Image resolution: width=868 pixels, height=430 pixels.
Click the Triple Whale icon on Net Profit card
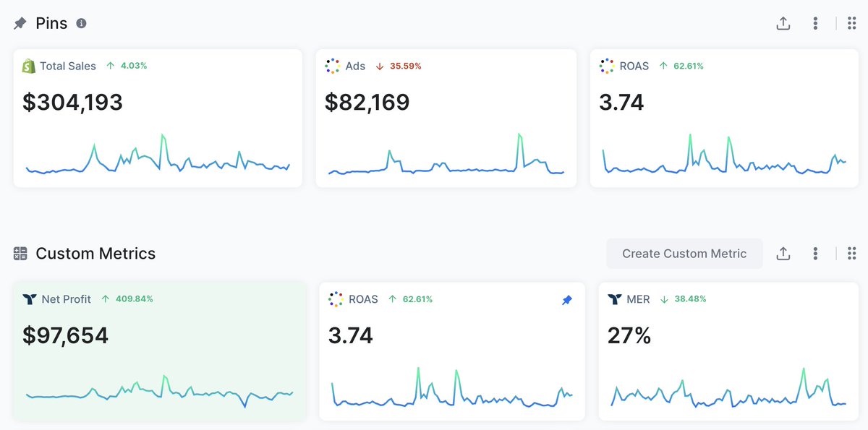28,298
